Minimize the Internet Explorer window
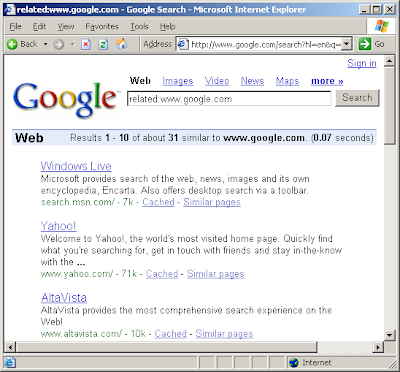 click(365, 9)
